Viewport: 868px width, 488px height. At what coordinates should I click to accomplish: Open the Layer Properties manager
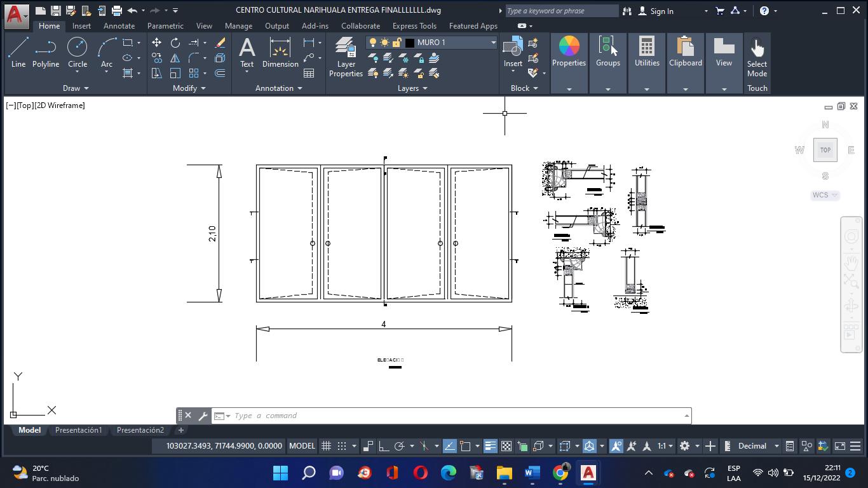[346, 57]
